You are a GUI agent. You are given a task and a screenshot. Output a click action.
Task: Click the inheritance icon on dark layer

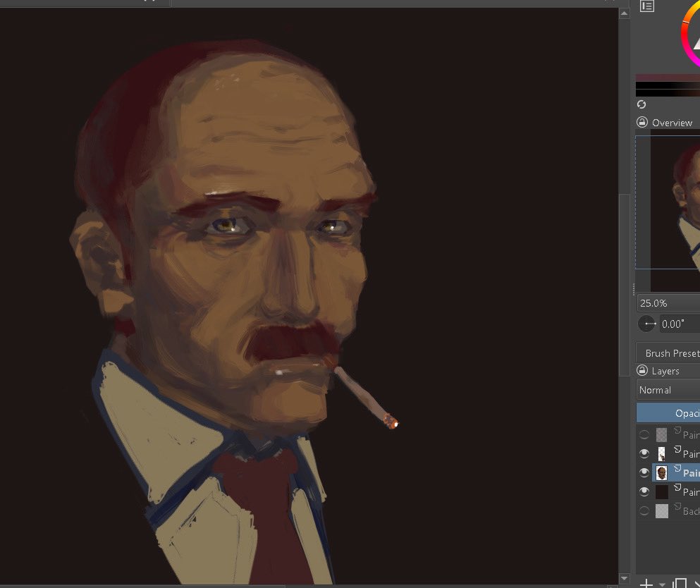click(x=677, y=488)
